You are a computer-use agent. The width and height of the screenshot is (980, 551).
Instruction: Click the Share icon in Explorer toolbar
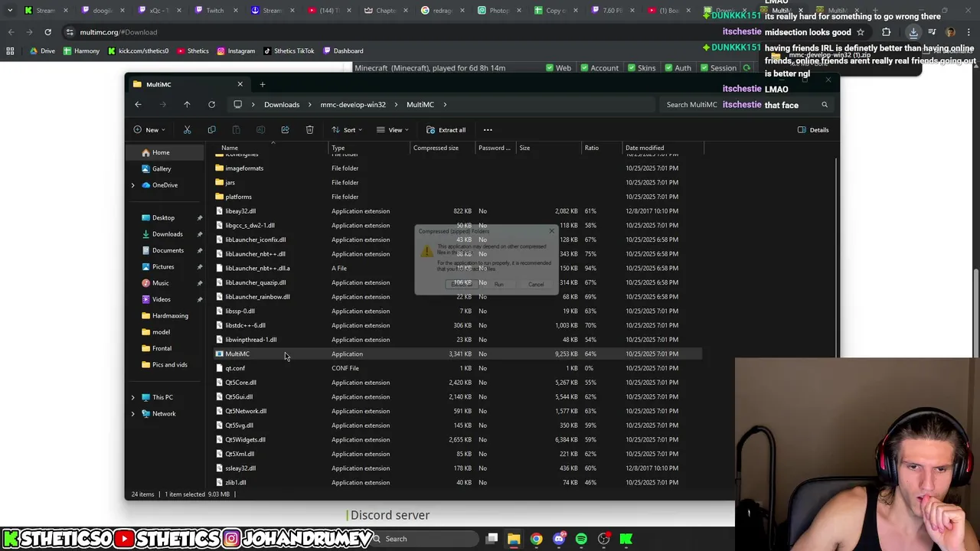click(x=285, y=130)
